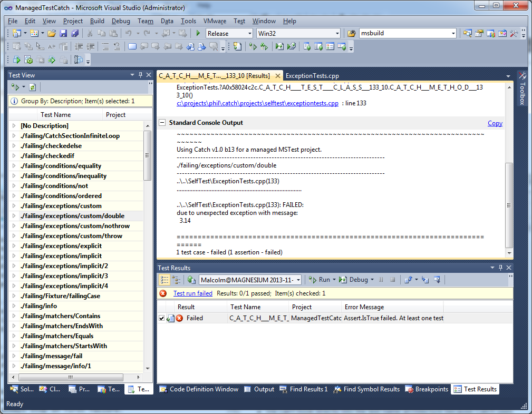Click the Test Runs checklist icon in the test toolbar

point(330,46)
